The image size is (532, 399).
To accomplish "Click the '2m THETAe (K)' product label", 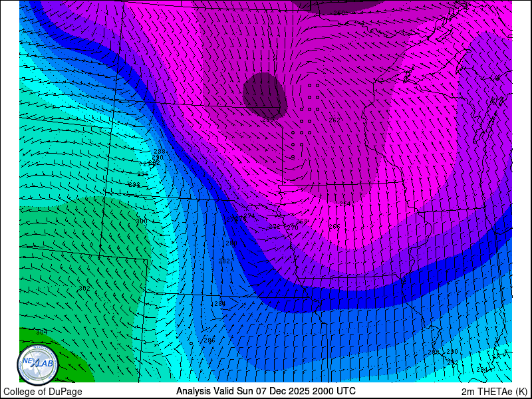I will pyautogui.click(x=494, y=392).
